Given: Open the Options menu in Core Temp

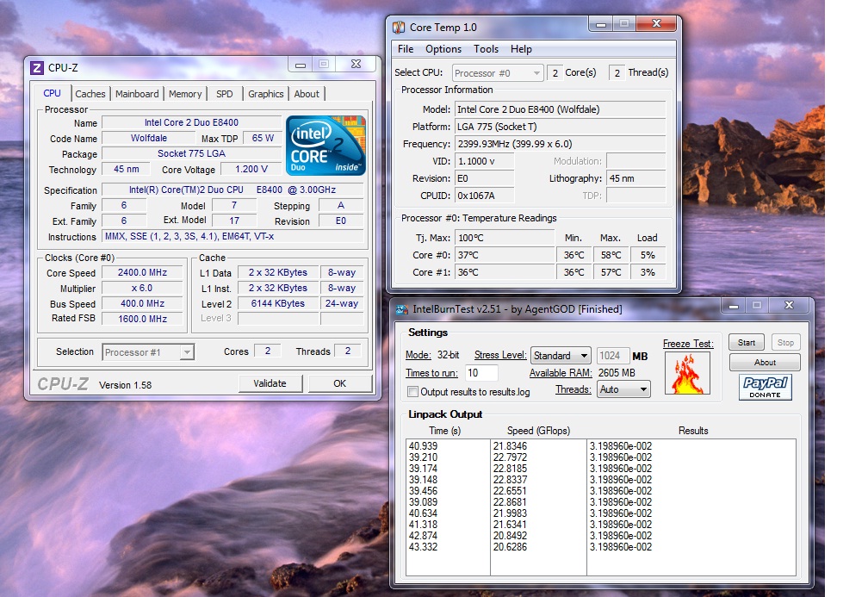Looking at the screenshot, I should [x=443, y=49].
